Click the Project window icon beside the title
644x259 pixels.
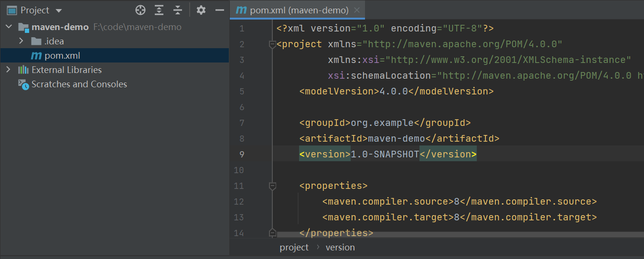[11, 10]
